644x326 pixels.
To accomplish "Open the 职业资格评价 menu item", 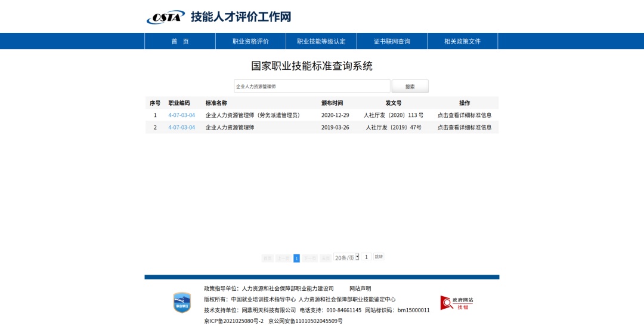I will click(x=250, y=41).
